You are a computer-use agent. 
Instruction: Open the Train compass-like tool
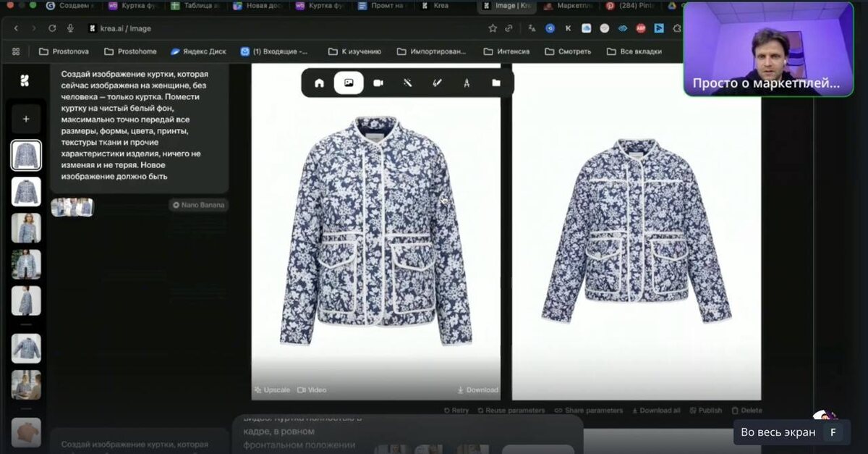click(x=467, y=83)
